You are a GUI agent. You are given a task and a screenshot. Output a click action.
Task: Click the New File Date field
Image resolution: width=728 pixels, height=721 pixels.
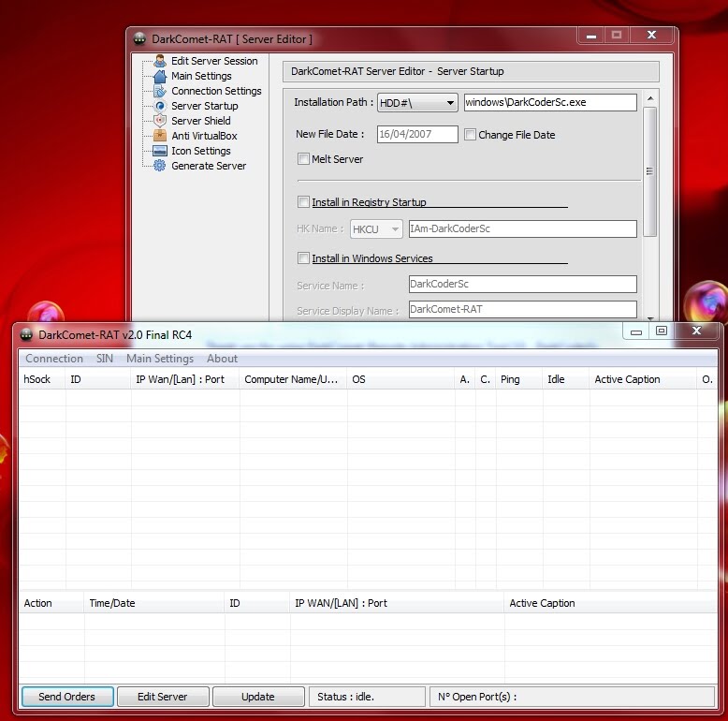tap(417, 134)
